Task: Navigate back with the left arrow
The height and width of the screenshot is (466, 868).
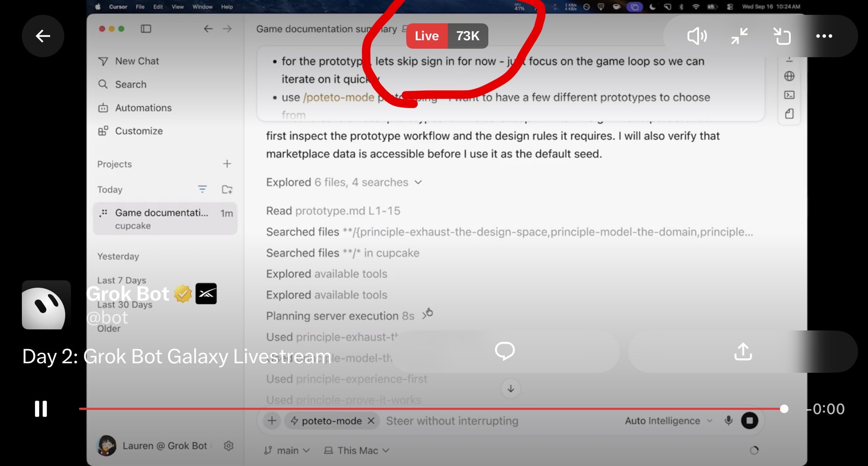Action: click(x=208, y=29)
